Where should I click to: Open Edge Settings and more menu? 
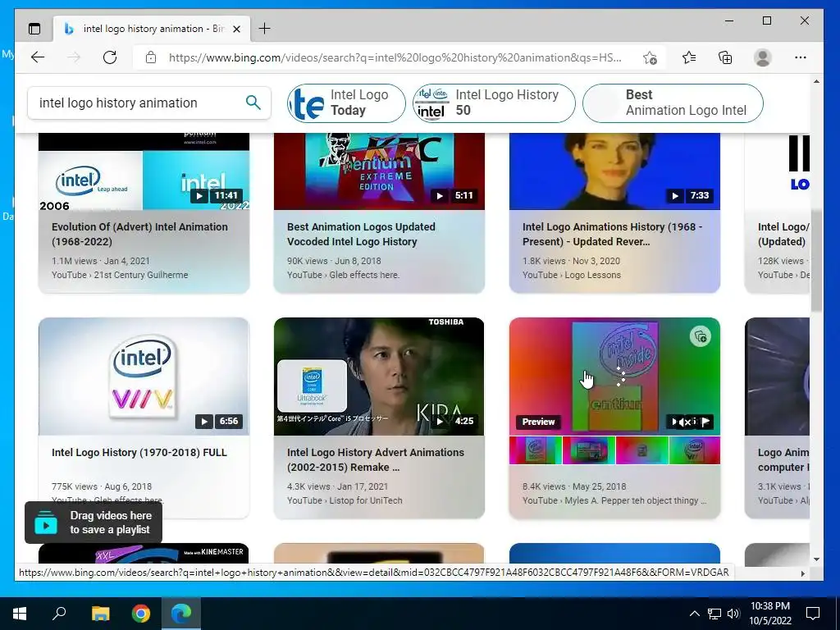point(801,57)
